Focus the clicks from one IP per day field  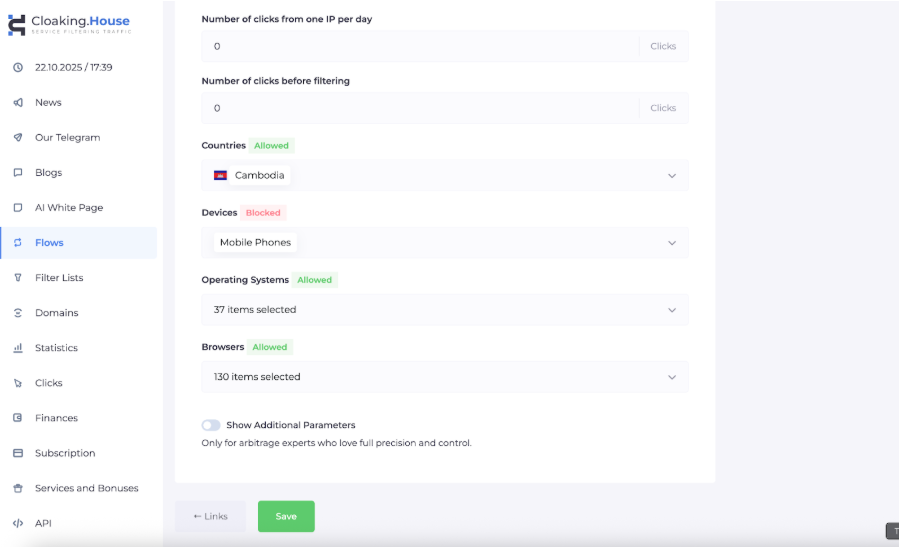coord(420,46)
